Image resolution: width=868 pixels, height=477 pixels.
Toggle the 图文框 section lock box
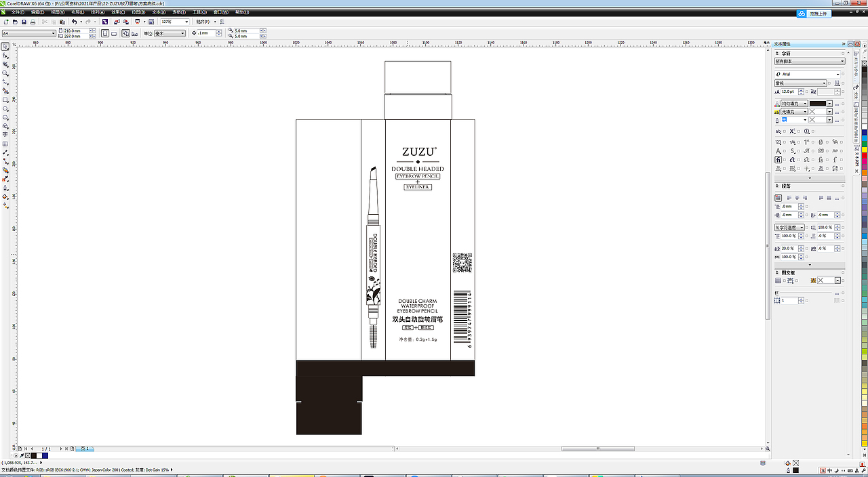coord(843,272)
